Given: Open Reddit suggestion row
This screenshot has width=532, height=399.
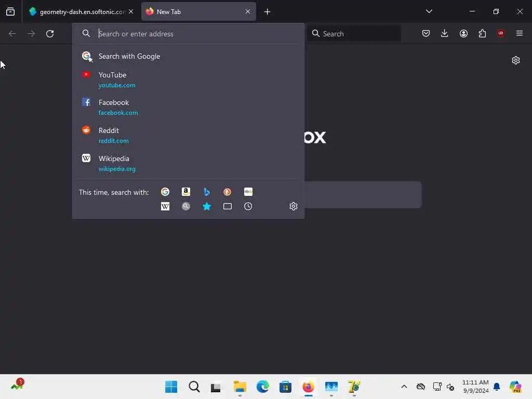Looking at the screenshot, I should [x=188, y=136].
